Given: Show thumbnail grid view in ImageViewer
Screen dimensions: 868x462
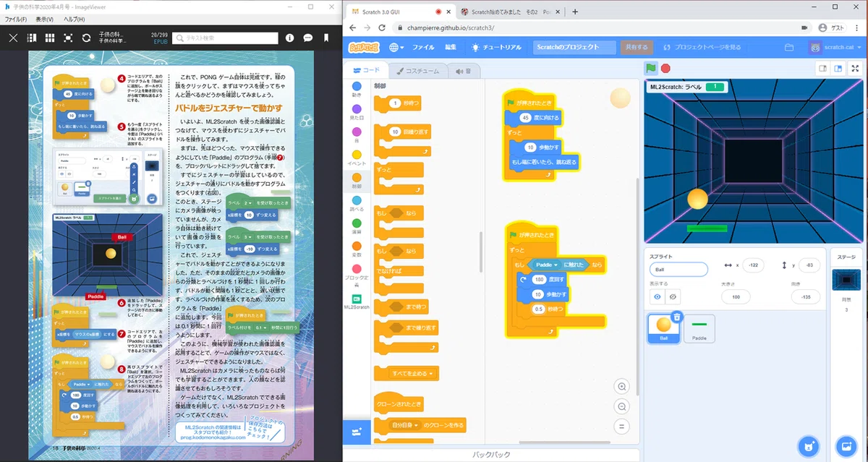Looking at the screenshot, I should click(x=50, y=38).
